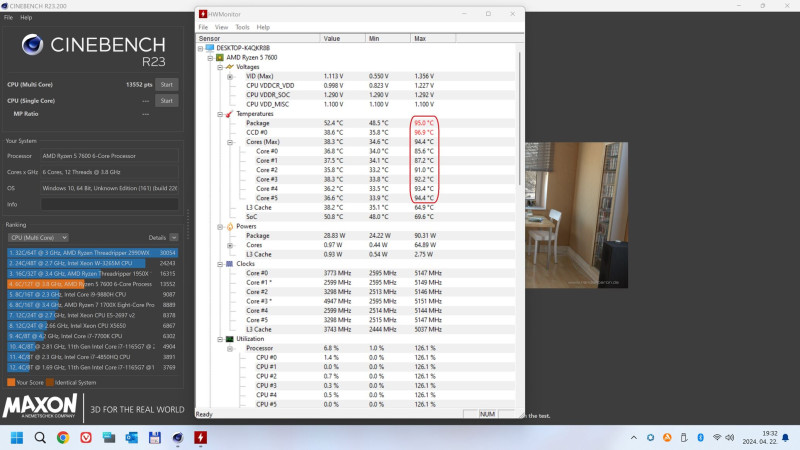Click the Clocks chip icon
This screenshot has height=450, width=800.
[x=230, y=264]
